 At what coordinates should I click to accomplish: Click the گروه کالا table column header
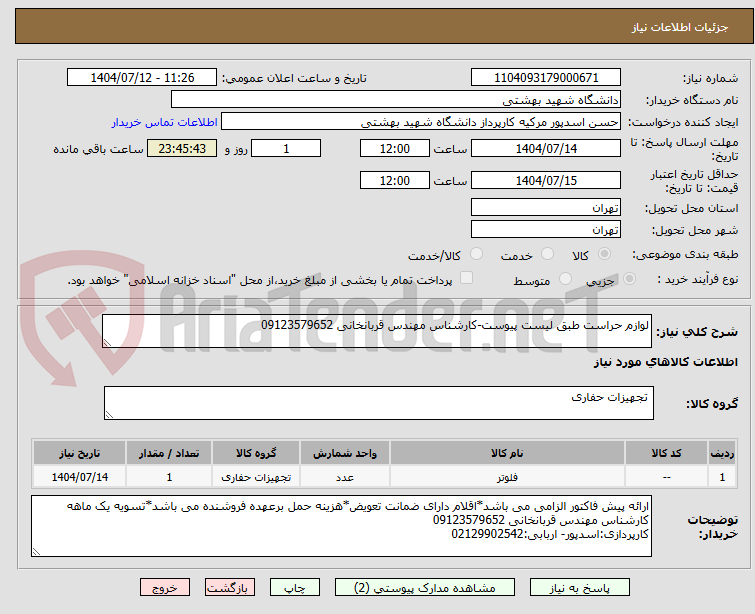click(x=256, y=453)
